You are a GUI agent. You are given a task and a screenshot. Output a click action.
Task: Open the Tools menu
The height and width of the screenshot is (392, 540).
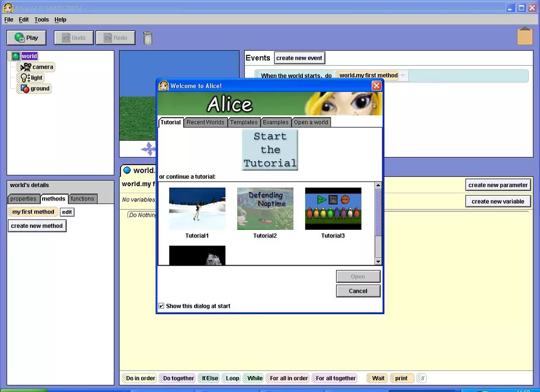[42, 20]
